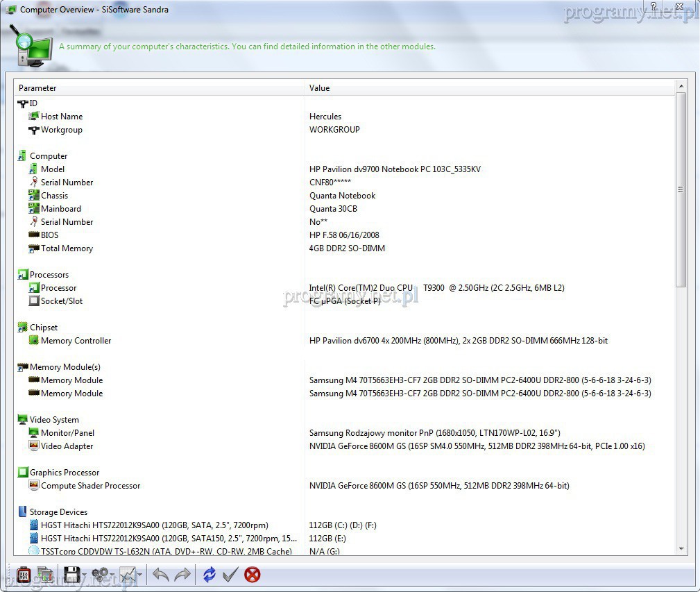
Task: Select the Video Adapter row
Action: point(67,446)
